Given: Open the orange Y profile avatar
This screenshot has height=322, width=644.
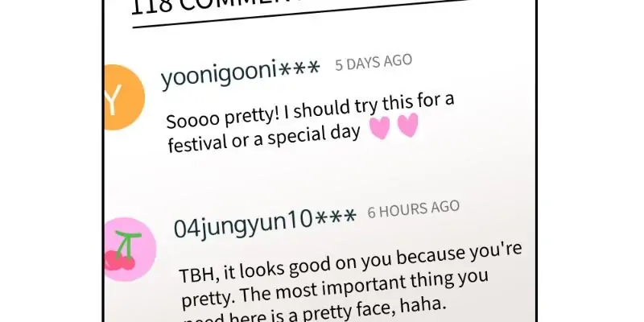Looking at the screenshot, I should pos(124,97).
